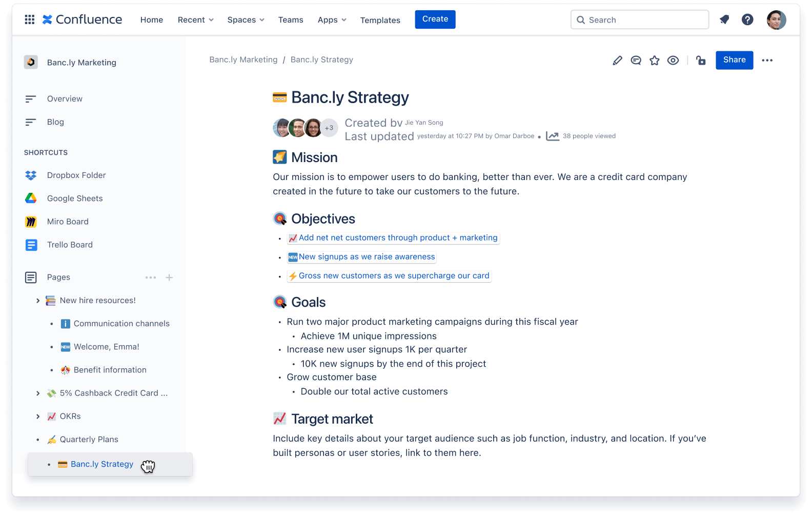
Task: Toggle watching page with eye icon
Action: (x=673, y=61)
